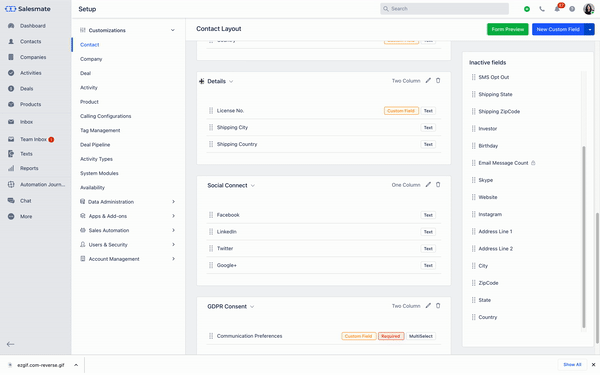Expand Sales Automation

[173, 230]
